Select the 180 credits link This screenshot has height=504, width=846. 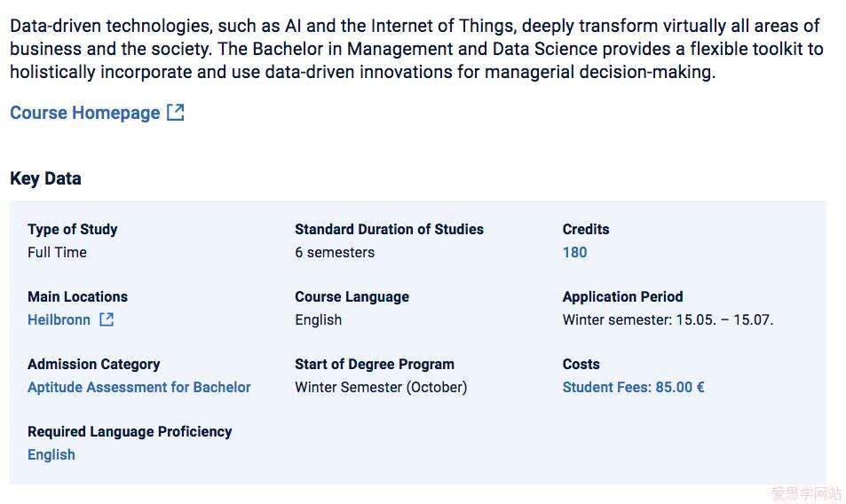[x=574, y=252]
